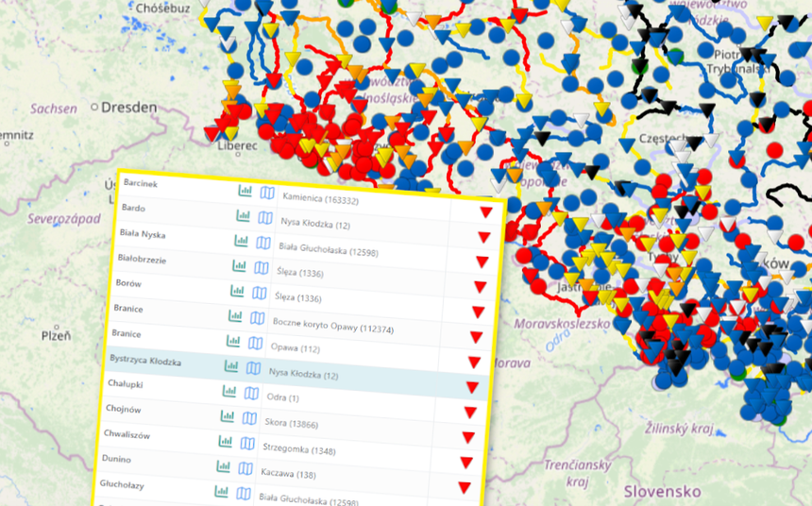Open chart icon for Głuchołazy
The height and width of the screenshot is (506, 812).
tap(222, 491)
